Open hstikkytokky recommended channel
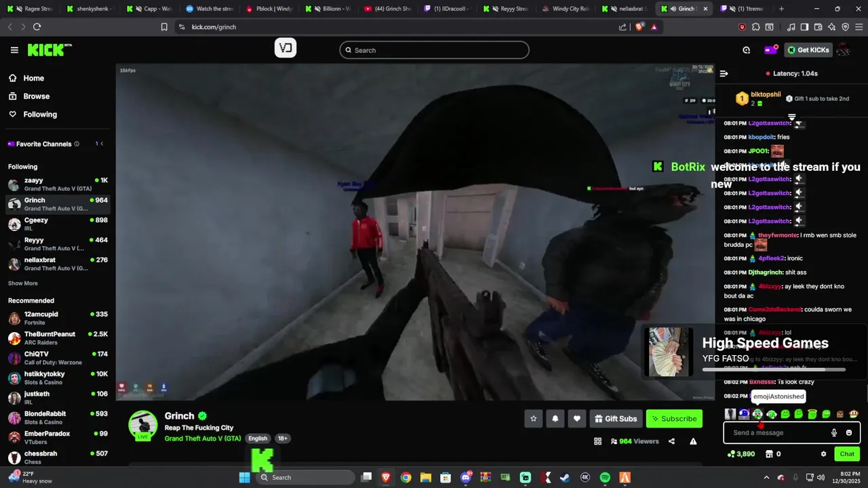 (58, 378)
